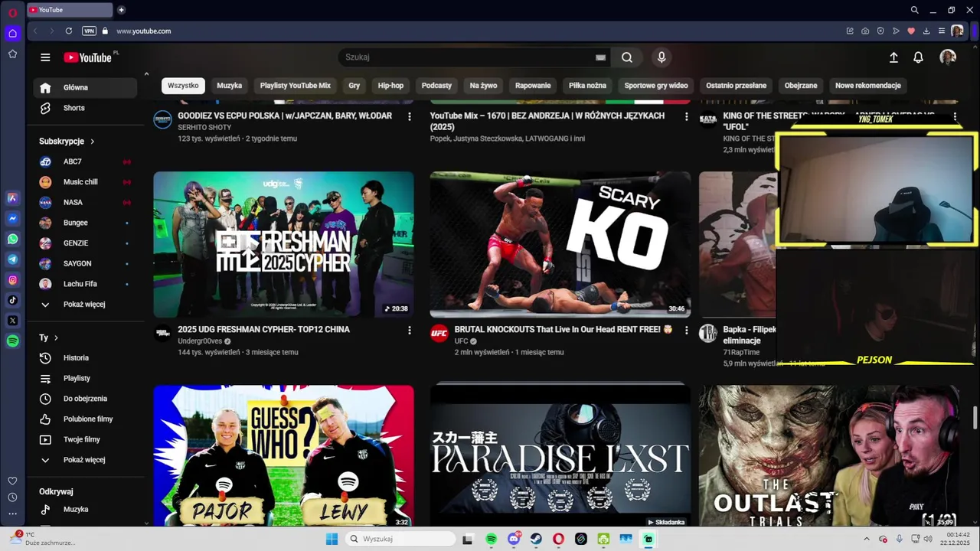
Task: Play the 2025 UDG Freshman Cypher thumbnail
Action: point(283,244)
